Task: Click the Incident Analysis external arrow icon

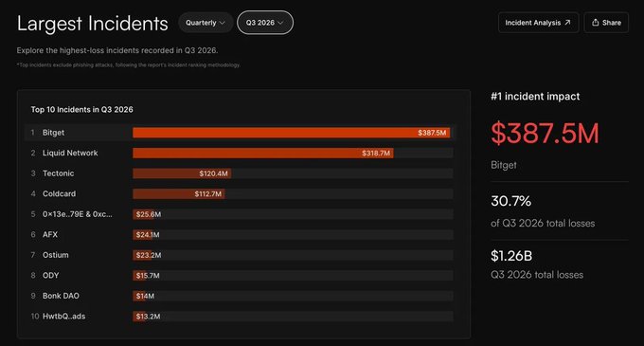Action: tap(567, 23)
